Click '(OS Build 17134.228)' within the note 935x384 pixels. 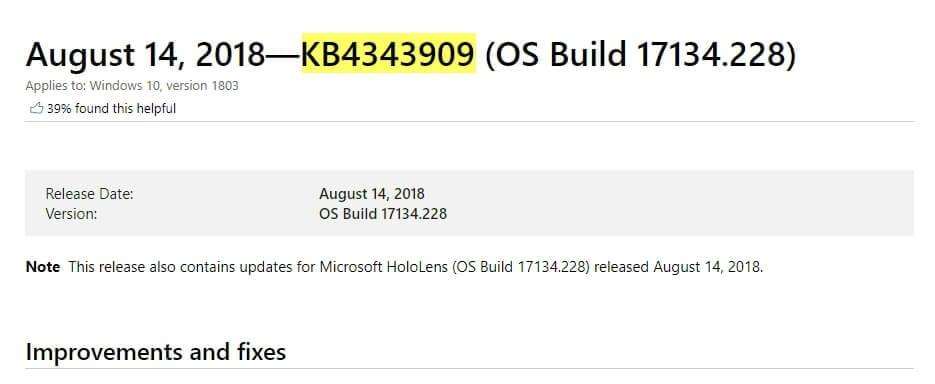tap(521, 267)
